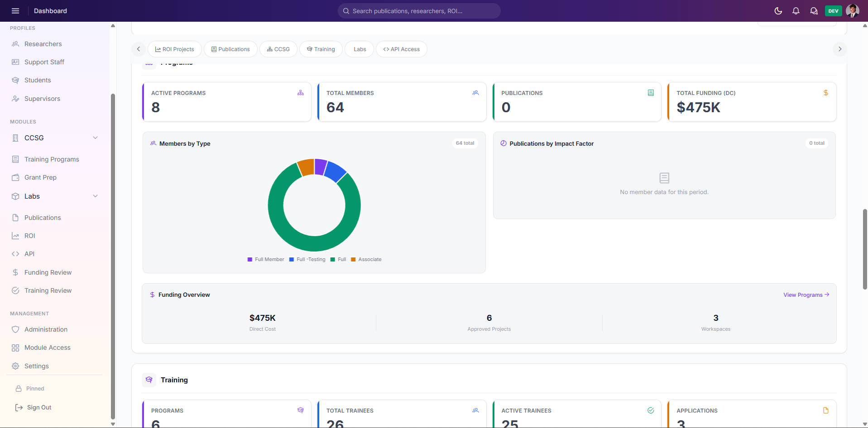The width and height of the screenshot is (868, 428).
Task: Click the Training section header icon
Action: [149, 380]
